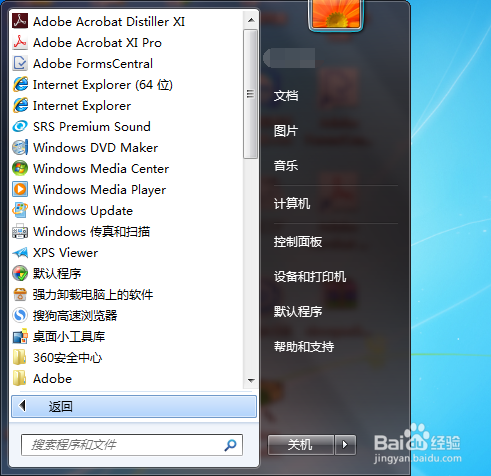The image size is (491, 476).
Task: Click the 默认程序 icon in programs list
Action: pos(20,273)
